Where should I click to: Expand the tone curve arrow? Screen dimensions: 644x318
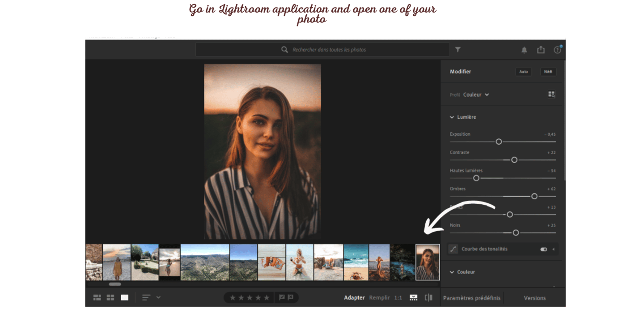[554, 249]
